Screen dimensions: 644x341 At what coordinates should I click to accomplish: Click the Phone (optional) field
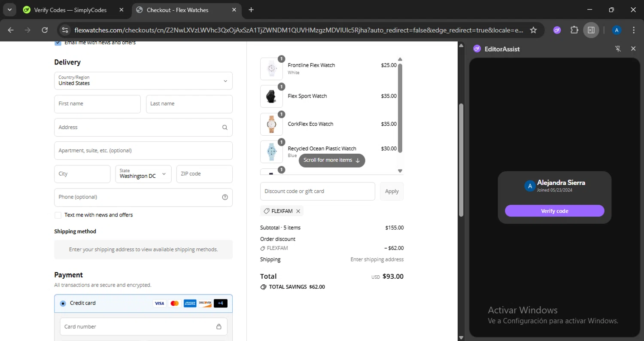point(143,197)
